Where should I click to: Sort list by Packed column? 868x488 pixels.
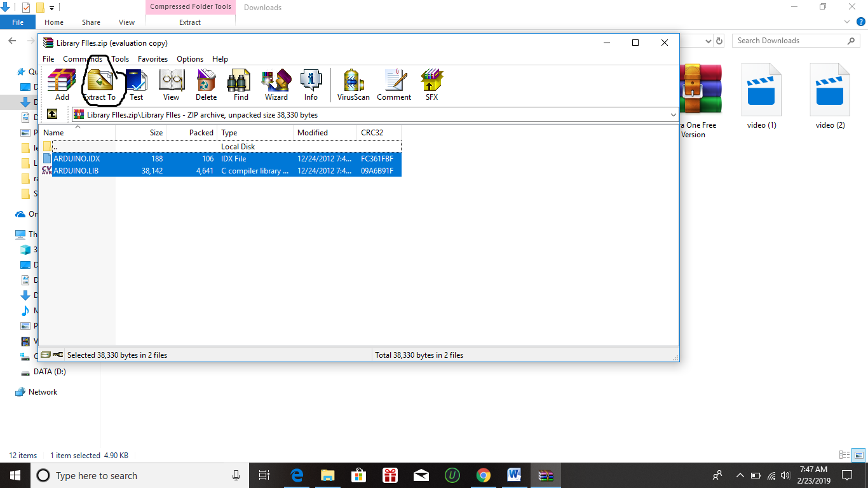click(x=192, y=133)
